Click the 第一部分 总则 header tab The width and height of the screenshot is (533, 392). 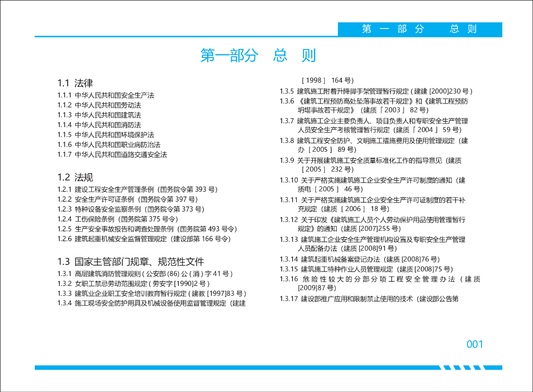point(420,29)
